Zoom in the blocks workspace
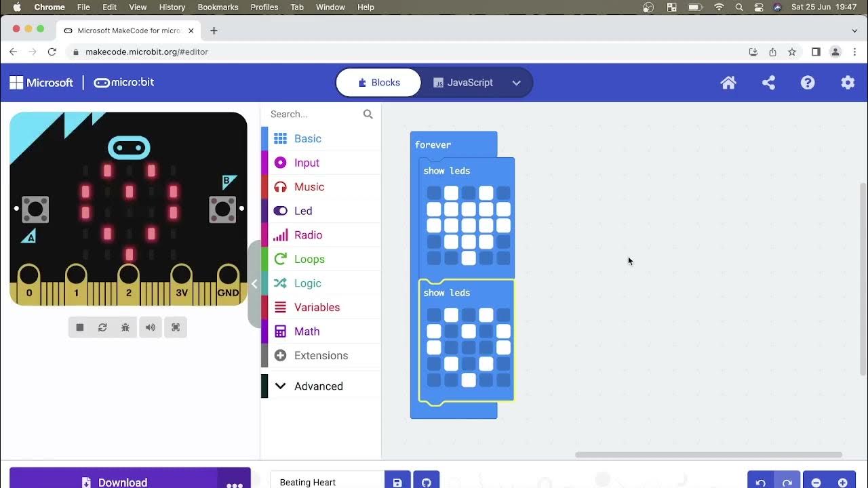868x488 pixels. click(843, 482)
